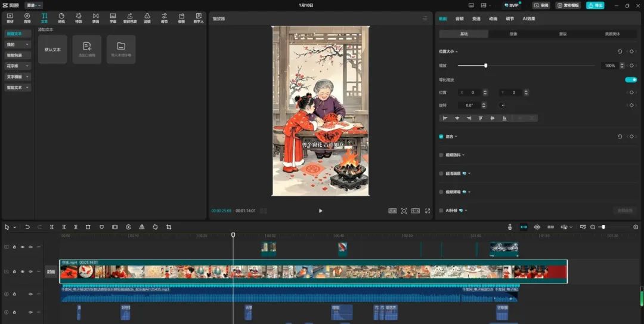Click the delete trash icon in timeline toolbar
The width and height of the screenshot is (644, 324).
click(x=88, y=227)
